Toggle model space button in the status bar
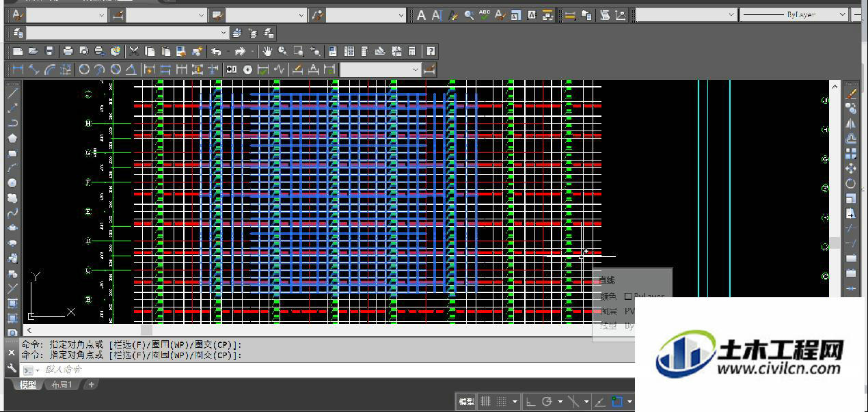 pos(466,402)
